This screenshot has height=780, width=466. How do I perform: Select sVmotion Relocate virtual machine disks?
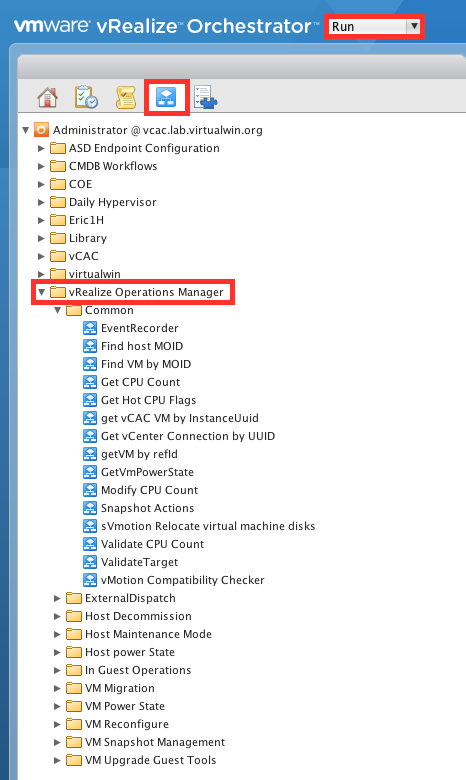208,526
